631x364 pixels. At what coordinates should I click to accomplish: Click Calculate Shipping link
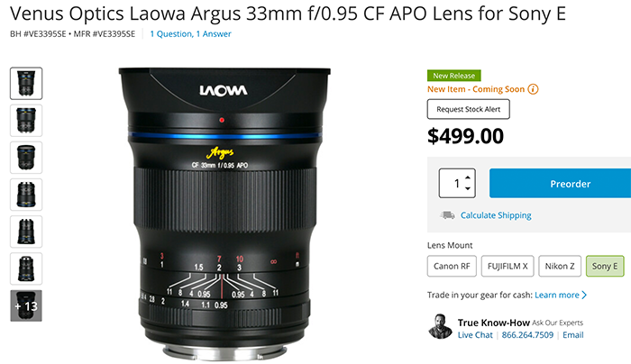(496, 215)
